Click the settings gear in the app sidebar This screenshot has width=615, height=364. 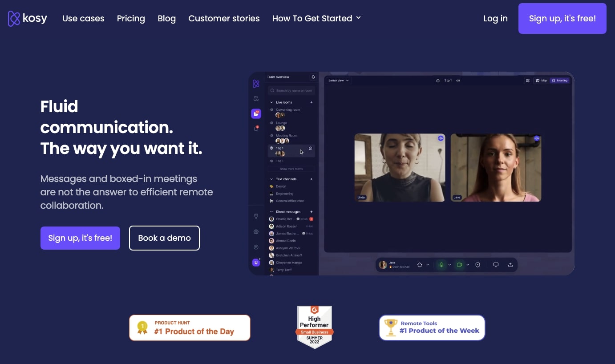[256, 232]
